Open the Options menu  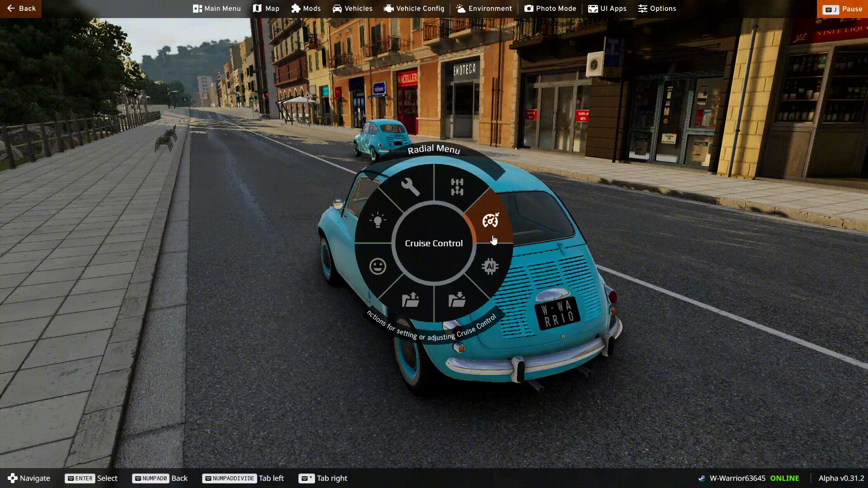tap(657, 9)
